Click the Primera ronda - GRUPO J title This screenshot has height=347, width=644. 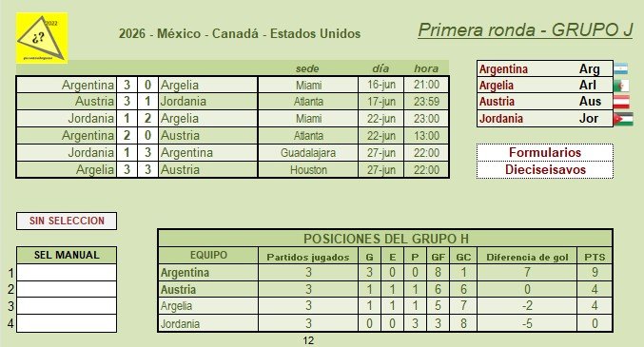(525, 30)
